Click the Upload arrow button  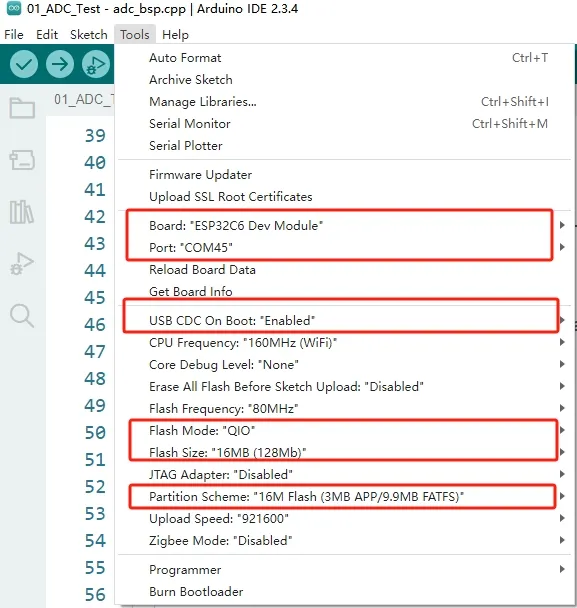60,64
